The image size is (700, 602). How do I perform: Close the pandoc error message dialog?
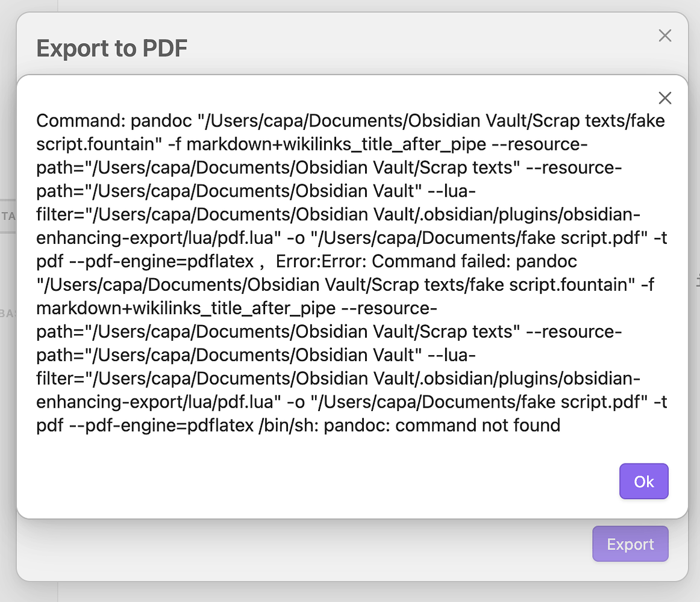click(664, 98)
